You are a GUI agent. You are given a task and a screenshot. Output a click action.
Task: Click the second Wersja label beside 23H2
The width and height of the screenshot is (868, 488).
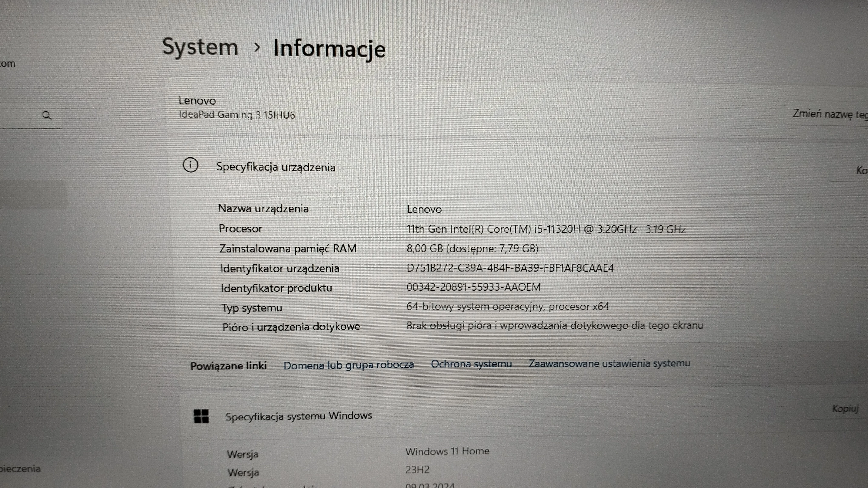coord(243,472)
